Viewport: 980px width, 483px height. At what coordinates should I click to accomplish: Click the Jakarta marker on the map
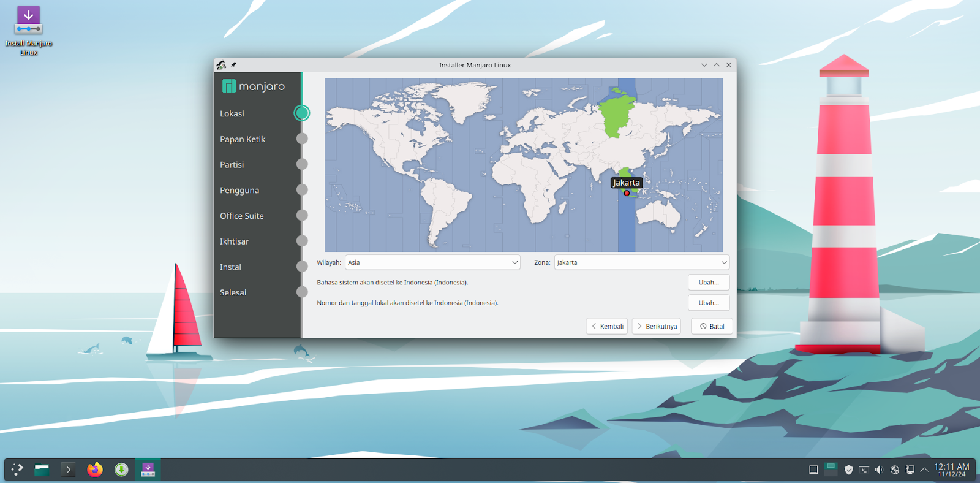[x=627, y=193]
